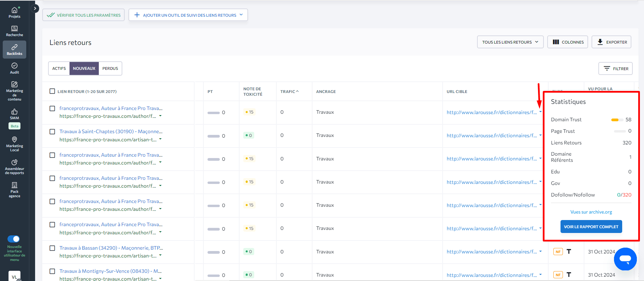Click the T icon in Montigny-Sur-Vence row

(x=569, y=275)
